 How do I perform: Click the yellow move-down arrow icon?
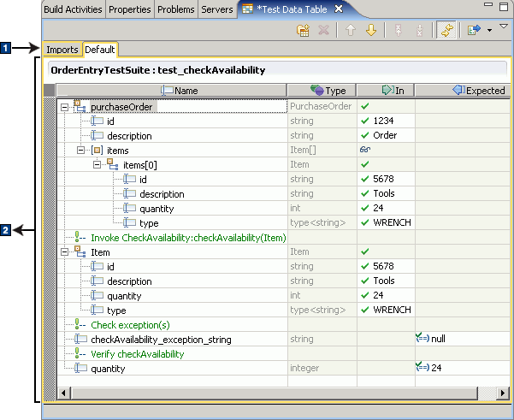click(371, 30)
